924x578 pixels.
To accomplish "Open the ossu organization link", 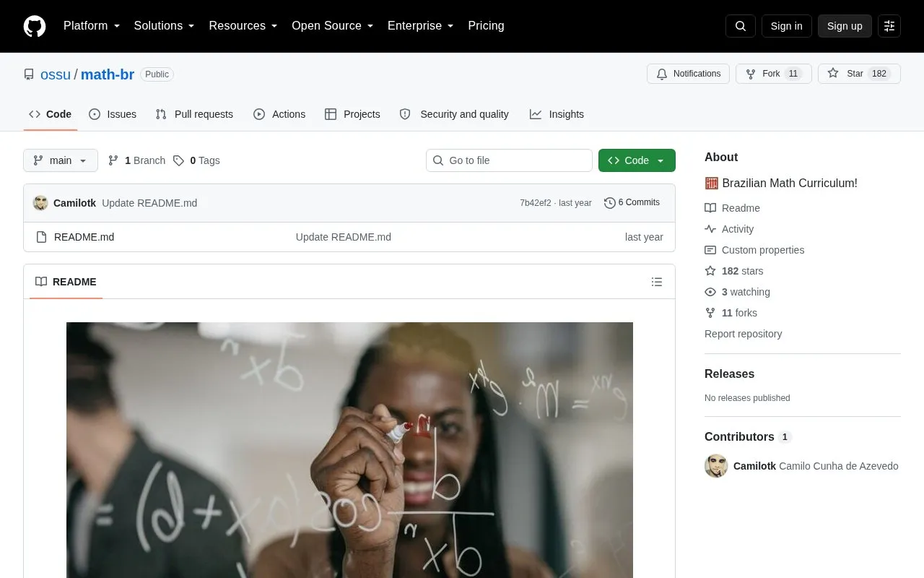I will pos(56,74).
